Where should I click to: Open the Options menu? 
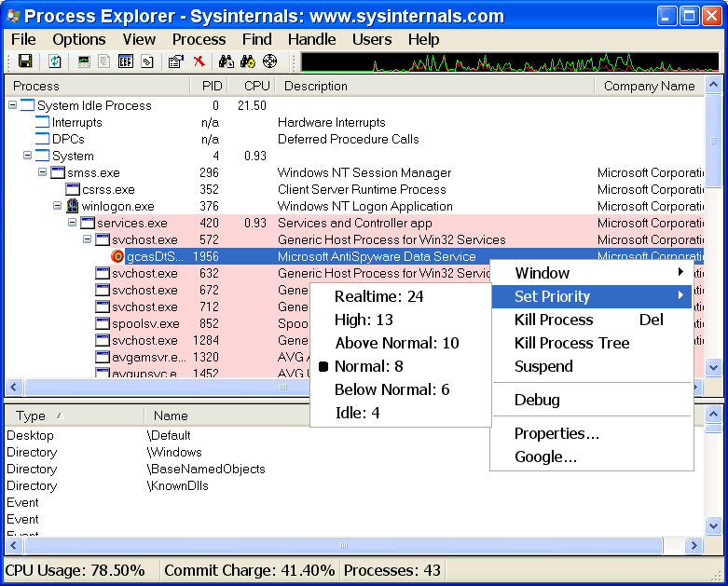point(79,39)
